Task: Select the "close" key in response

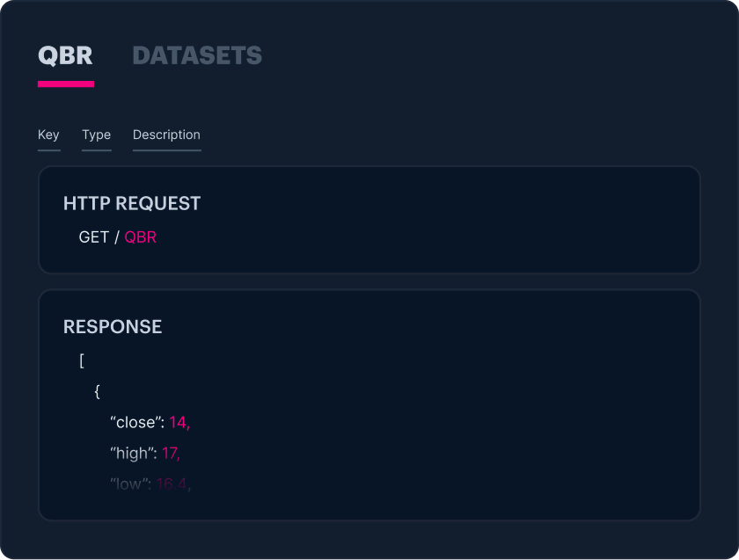Action: [136, 423]
